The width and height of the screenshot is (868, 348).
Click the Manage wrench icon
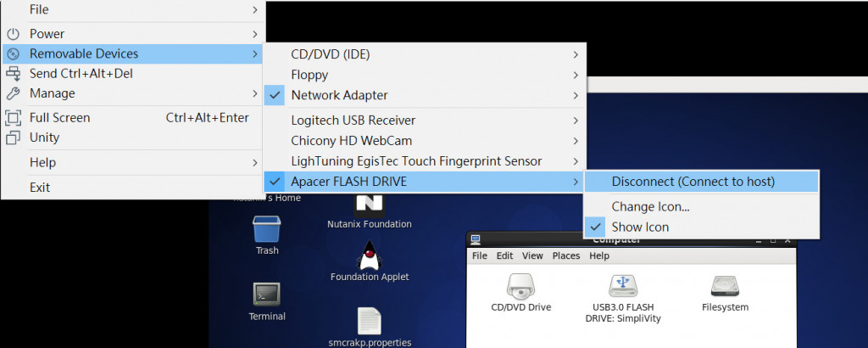13,93
